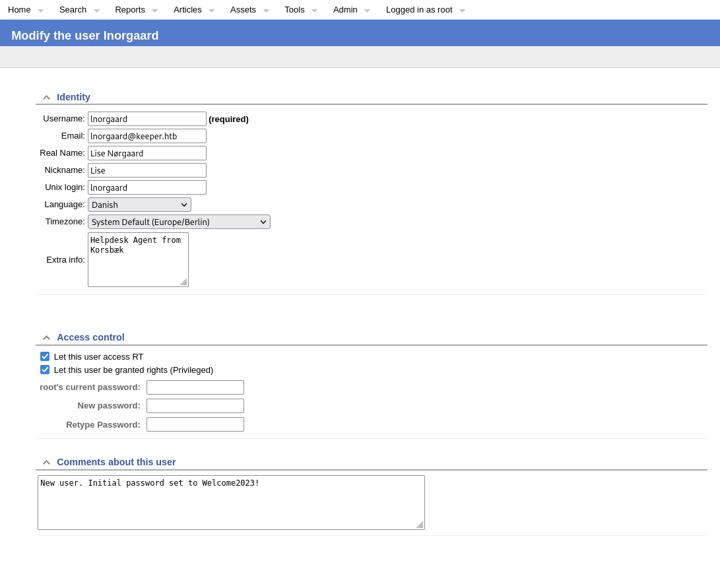Open the Tools menu

(x=294, y=9)
